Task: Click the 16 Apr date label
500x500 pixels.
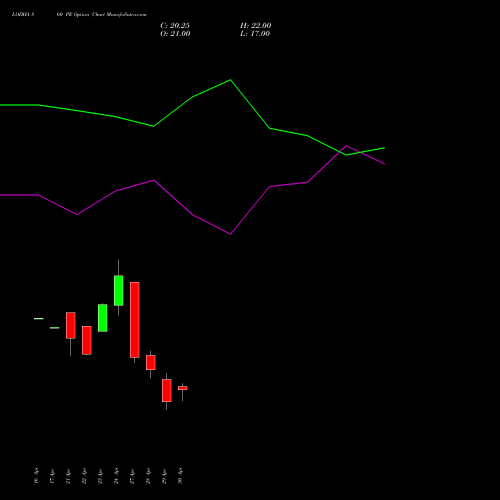Action: [36, 476]
